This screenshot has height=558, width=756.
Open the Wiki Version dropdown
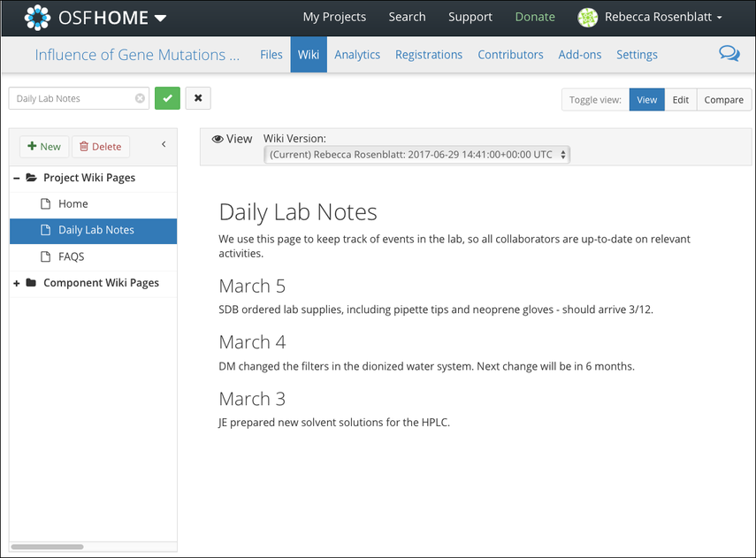click(417, 155)
